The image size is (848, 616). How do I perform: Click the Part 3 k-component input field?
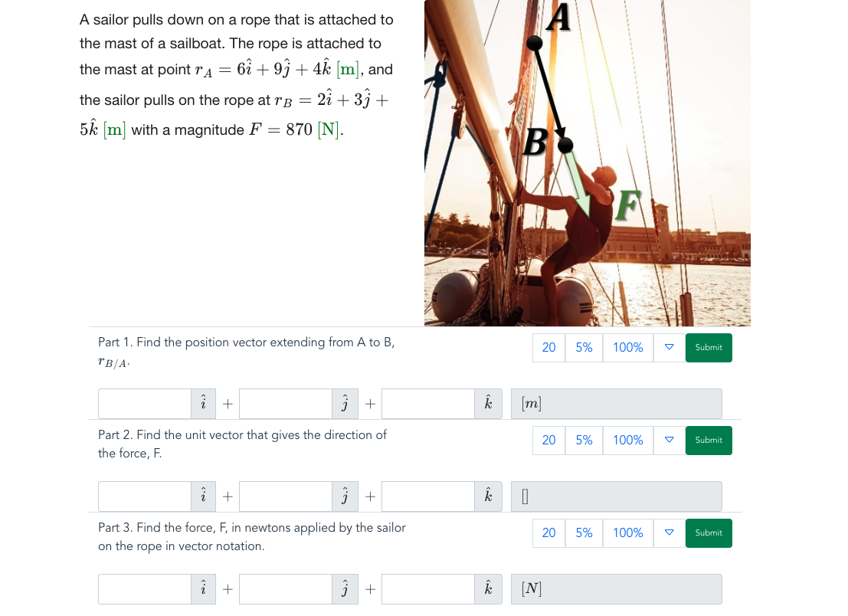coord(427,589)
